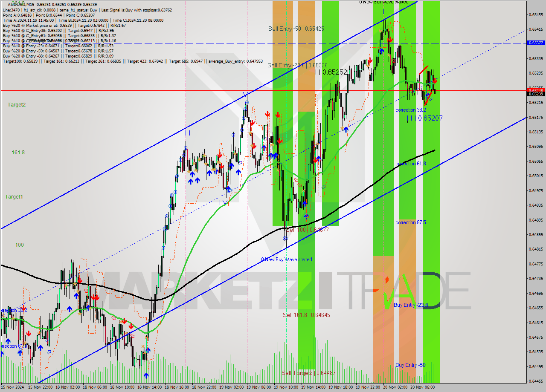
Task: Click the 'Buy Entry -23.6' label
Action: point(411,305)
